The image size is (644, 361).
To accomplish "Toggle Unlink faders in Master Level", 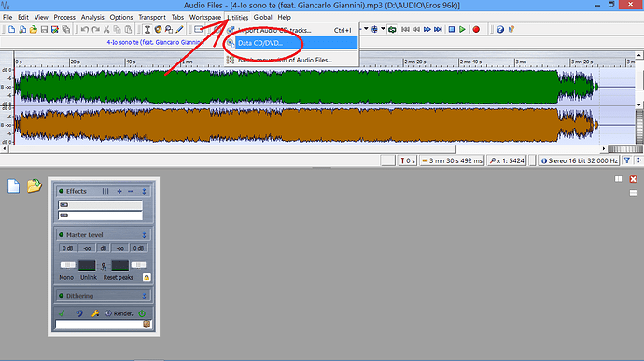I will (89, 278).
